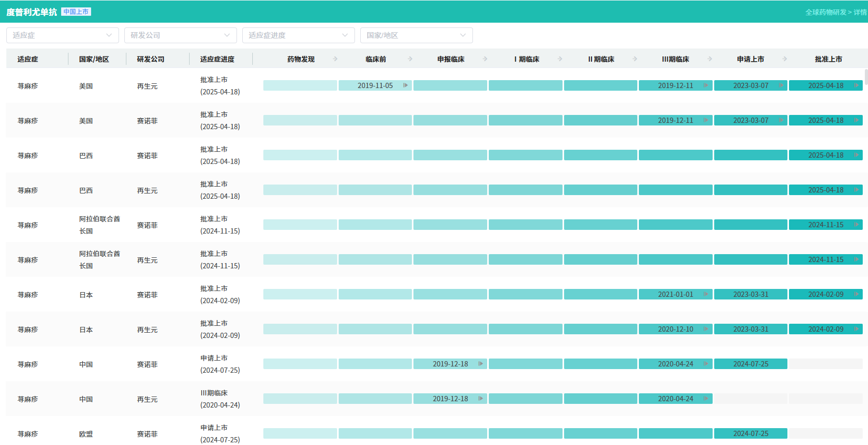Screen dimensions: 868x445
Task: Click the 全球药物研发 breadcrumb link
Action: pos(826,12)
